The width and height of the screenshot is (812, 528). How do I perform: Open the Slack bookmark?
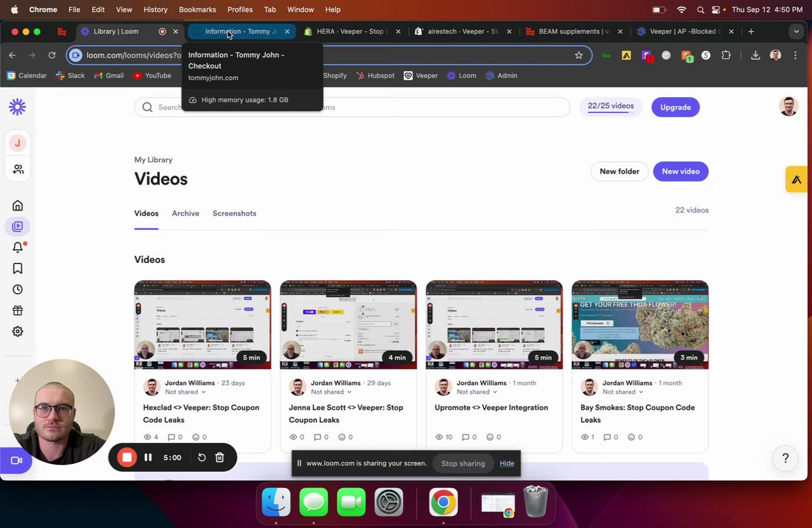click(70, 76)
